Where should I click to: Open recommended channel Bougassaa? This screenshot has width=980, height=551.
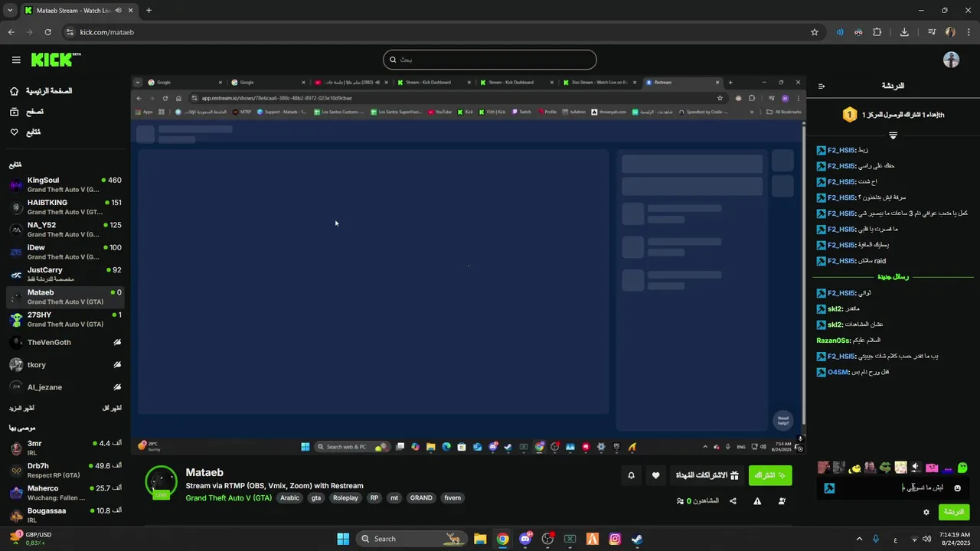(x=65, y=515)
